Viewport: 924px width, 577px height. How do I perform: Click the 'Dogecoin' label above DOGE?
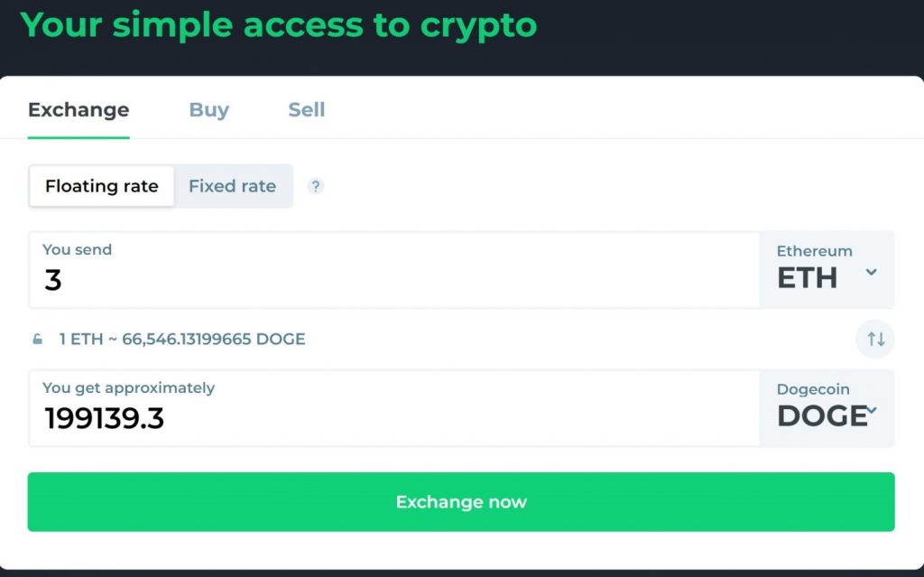click(813, 389)
